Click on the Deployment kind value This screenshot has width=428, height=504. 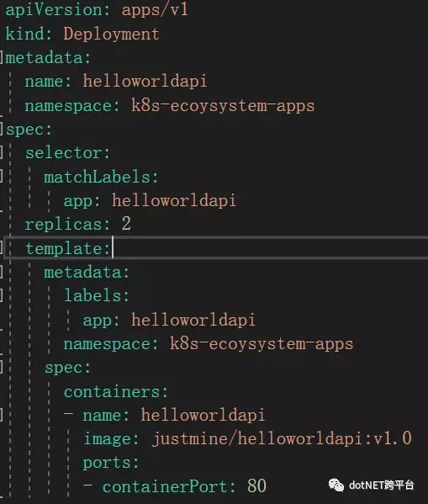point(111,34)
